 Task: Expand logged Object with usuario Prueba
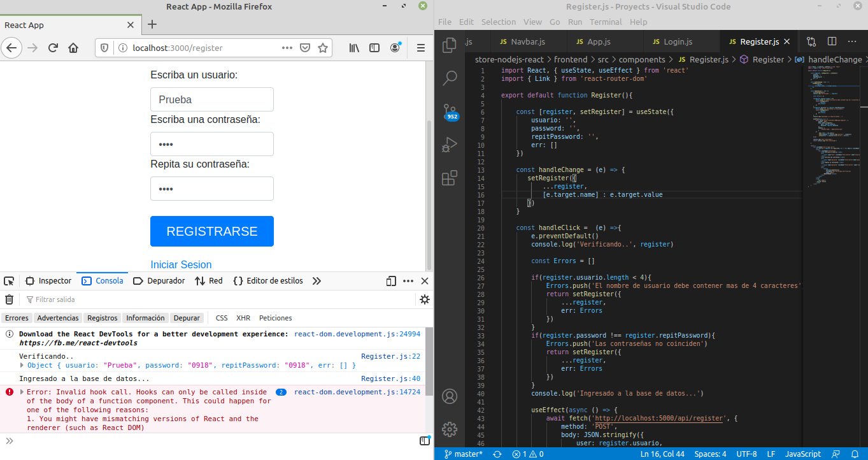pos(23,366)
